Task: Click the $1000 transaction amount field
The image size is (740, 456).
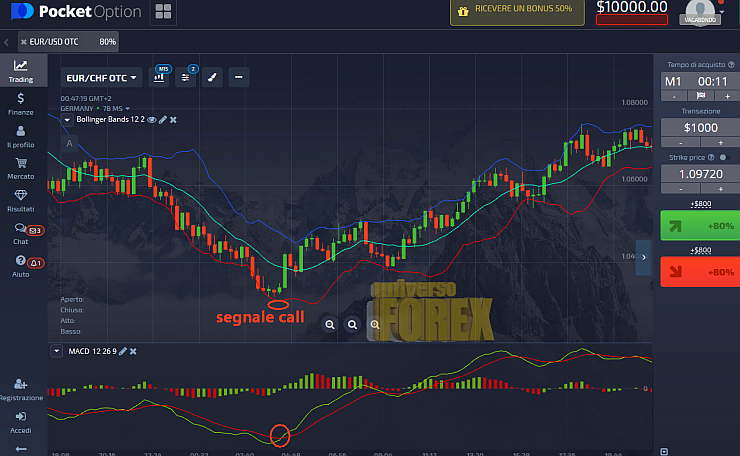Action: tap(700, 127)
